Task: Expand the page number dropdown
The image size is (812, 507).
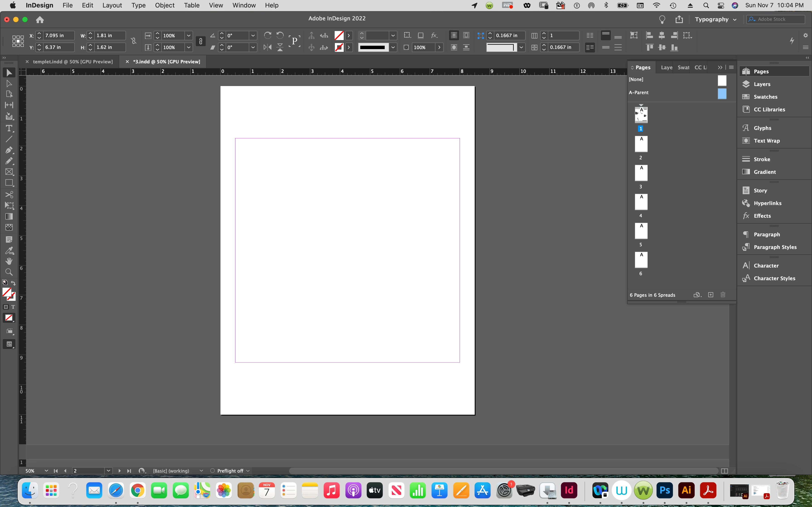Action: click(108, 471)
